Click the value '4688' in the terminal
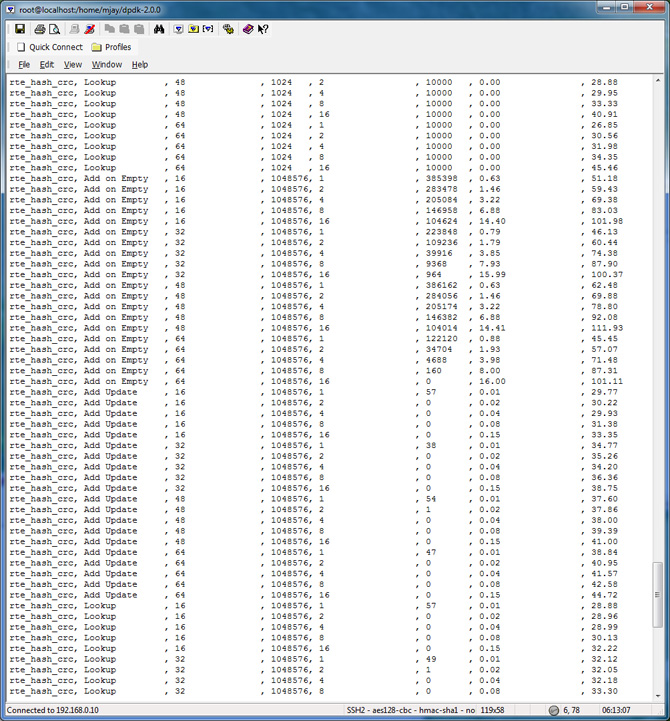 [x=436, y=360]
